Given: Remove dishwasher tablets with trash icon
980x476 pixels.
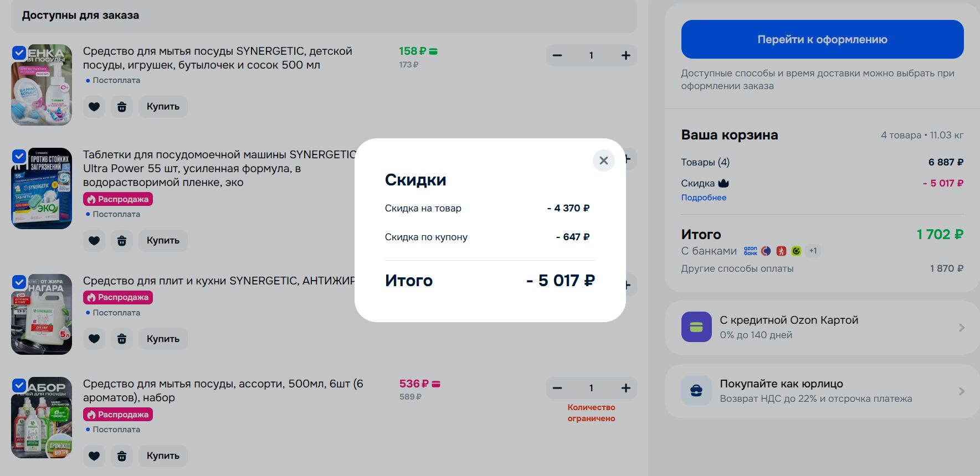Looking at the screenshot, I should 122,240.
